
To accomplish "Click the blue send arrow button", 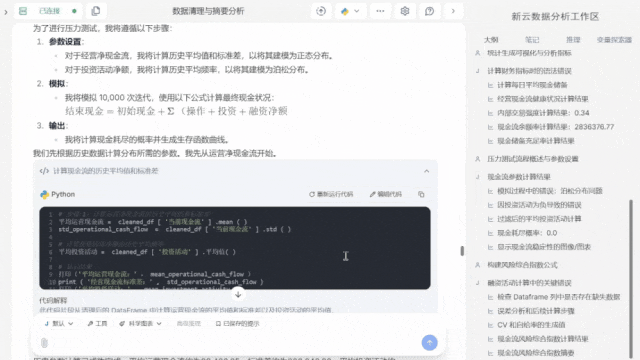I will pos(429,342).
